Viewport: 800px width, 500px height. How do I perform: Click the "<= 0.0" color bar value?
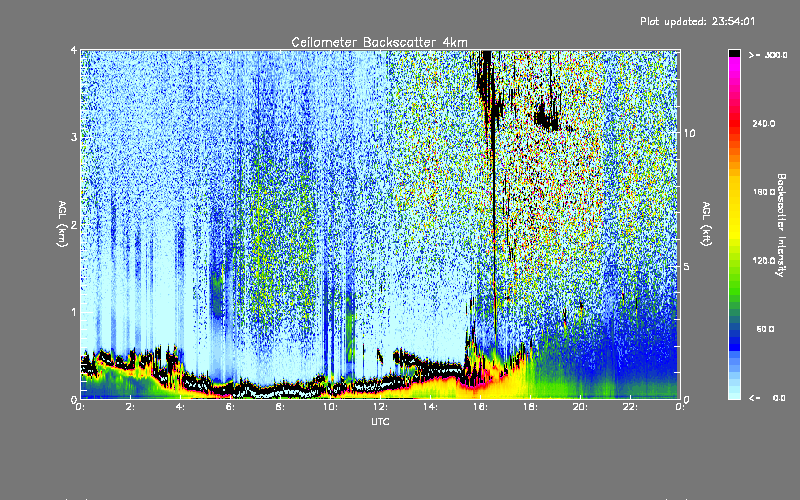[x=768, y=398]
